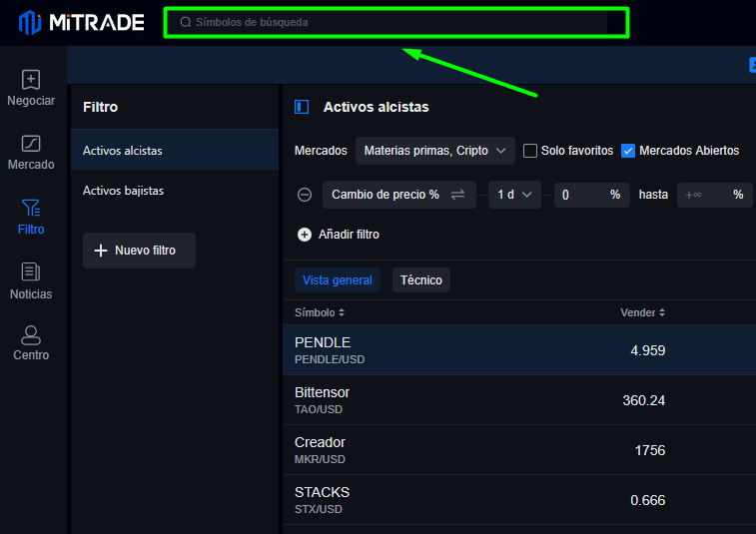Click the Mitrade logo
Image resolution: width=756 pixels, height=534 pixels.
click(82, 22)
